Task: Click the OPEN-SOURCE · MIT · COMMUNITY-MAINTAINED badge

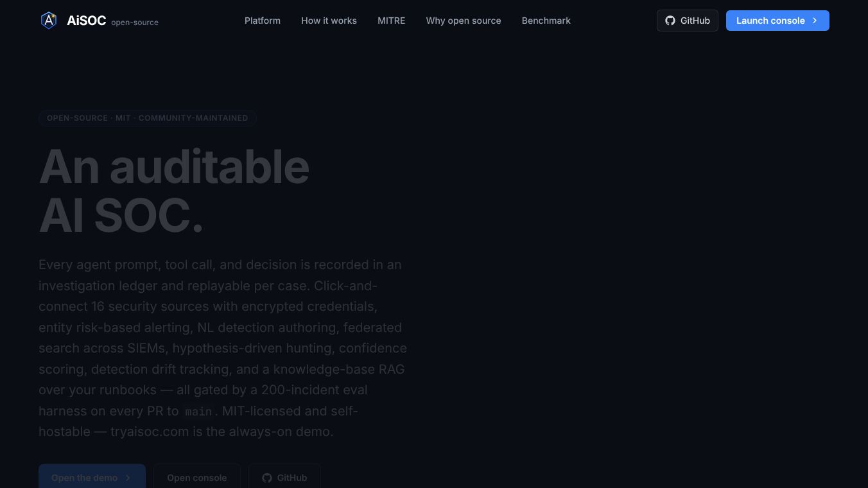Action: coord(148,118)
